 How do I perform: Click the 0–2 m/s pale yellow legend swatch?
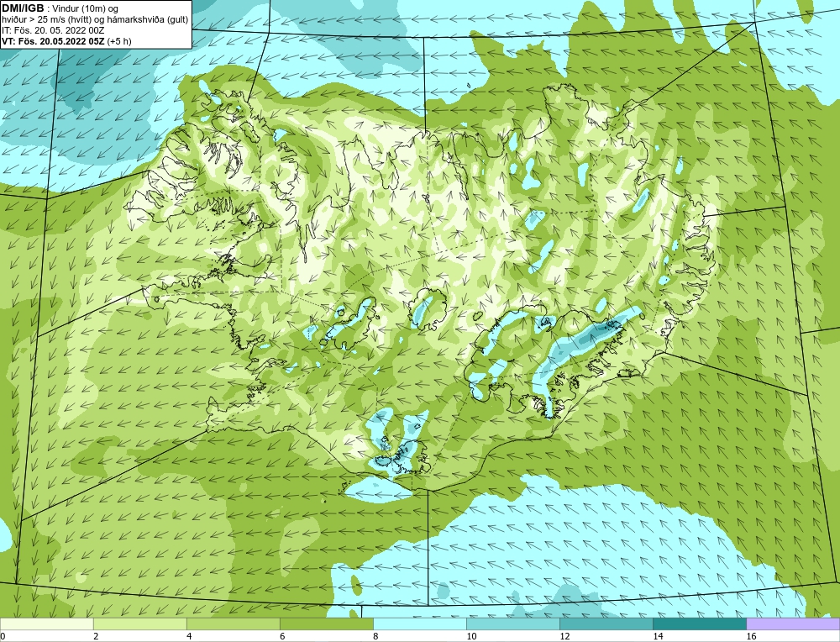[x=46, y=624]
